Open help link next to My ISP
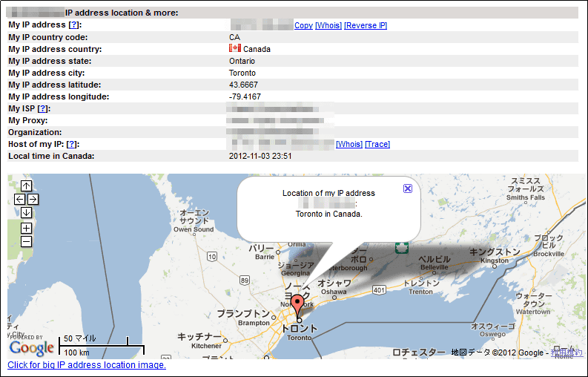The height and width of the screenshot is (377, 588). [x=43, y=108]
